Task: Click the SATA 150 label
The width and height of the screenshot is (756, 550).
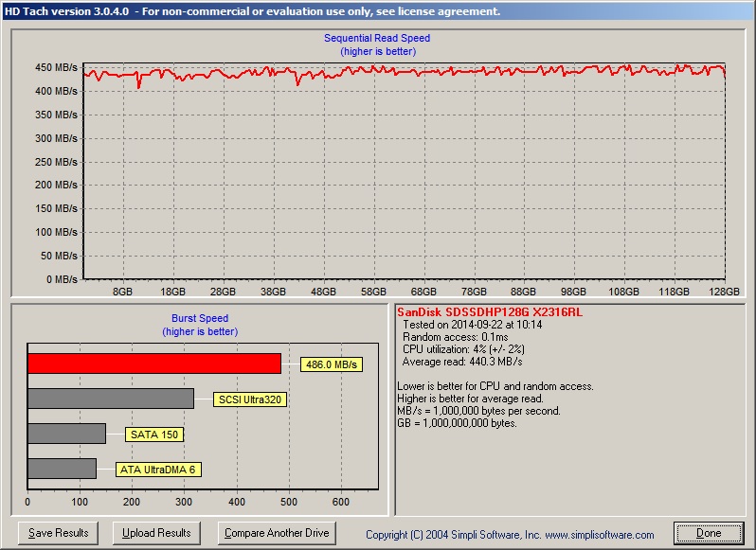Action: pos(154,435)
